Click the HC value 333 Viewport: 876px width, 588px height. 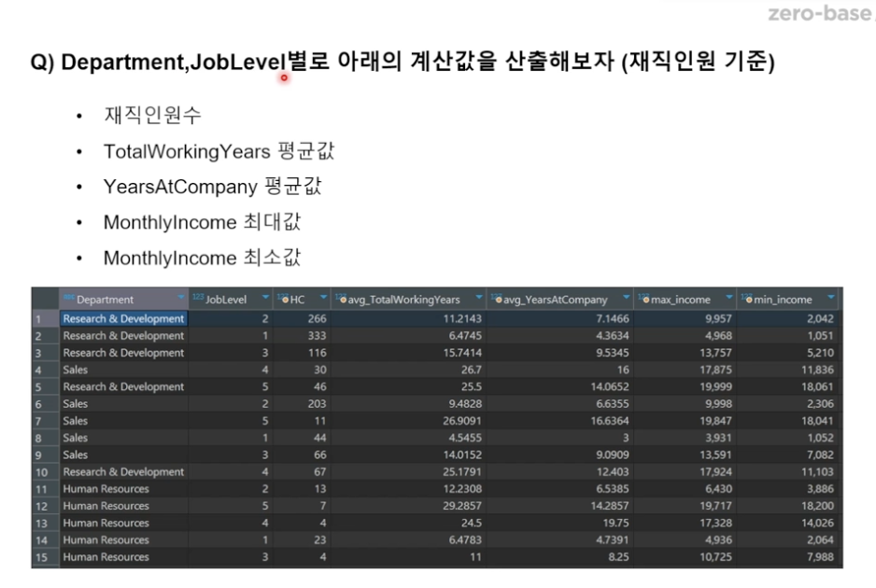[x=317, y=336]
